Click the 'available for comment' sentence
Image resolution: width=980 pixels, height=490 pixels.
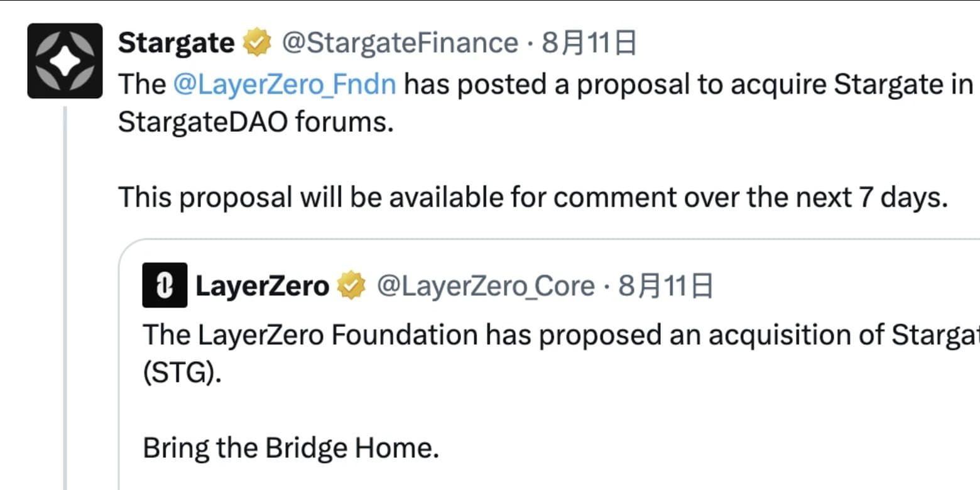(533, 197)
